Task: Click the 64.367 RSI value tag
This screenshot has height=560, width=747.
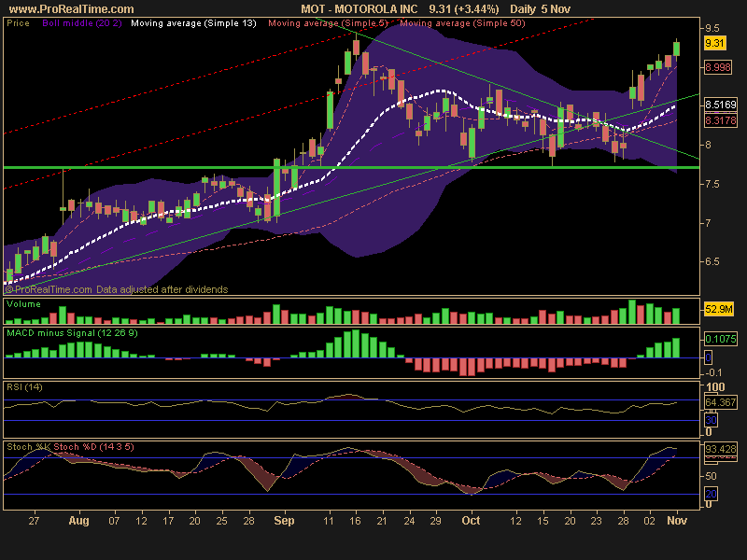Action: [720, 402]
